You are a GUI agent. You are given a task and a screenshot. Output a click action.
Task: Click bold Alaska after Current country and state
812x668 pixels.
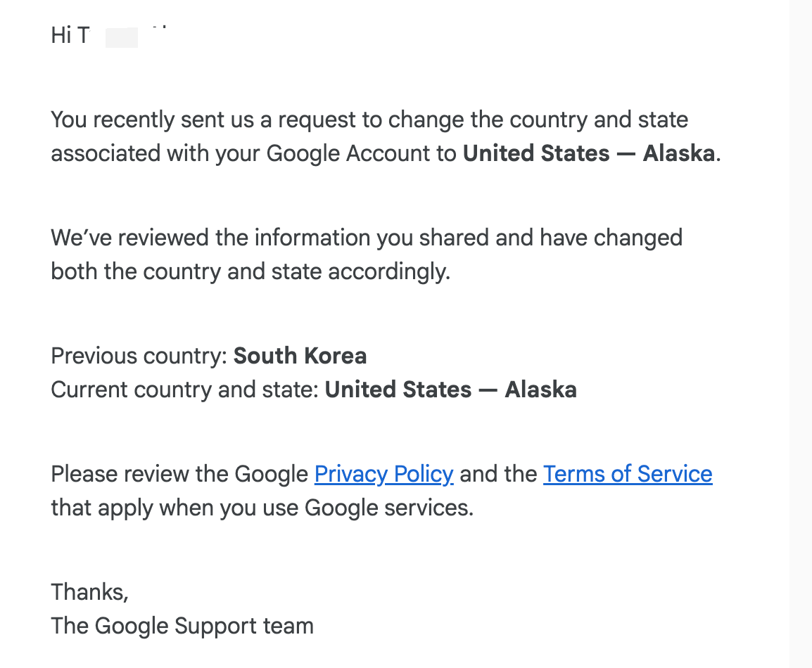[540, 390]
